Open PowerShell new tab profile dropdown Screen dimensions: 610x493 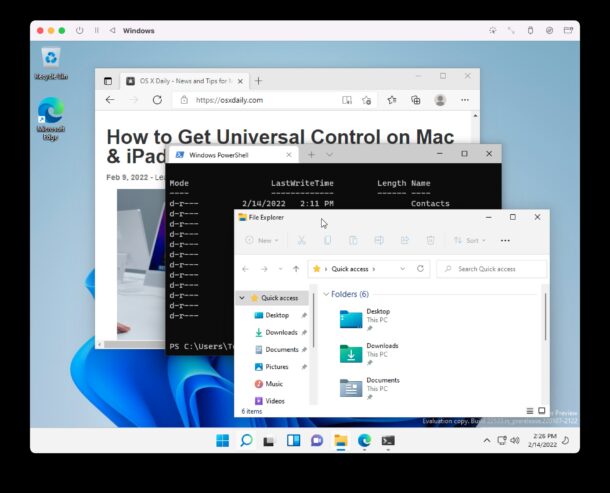330,155
